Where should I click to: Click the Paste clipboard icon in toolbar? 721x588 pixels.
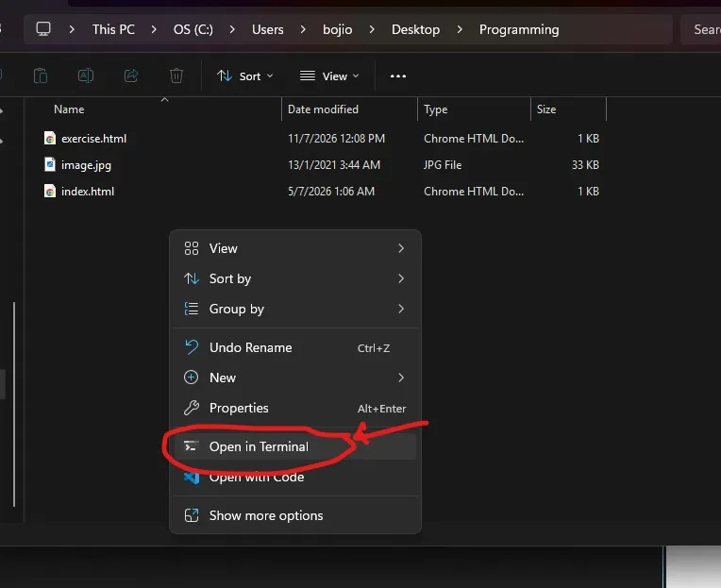pos(41,76)
